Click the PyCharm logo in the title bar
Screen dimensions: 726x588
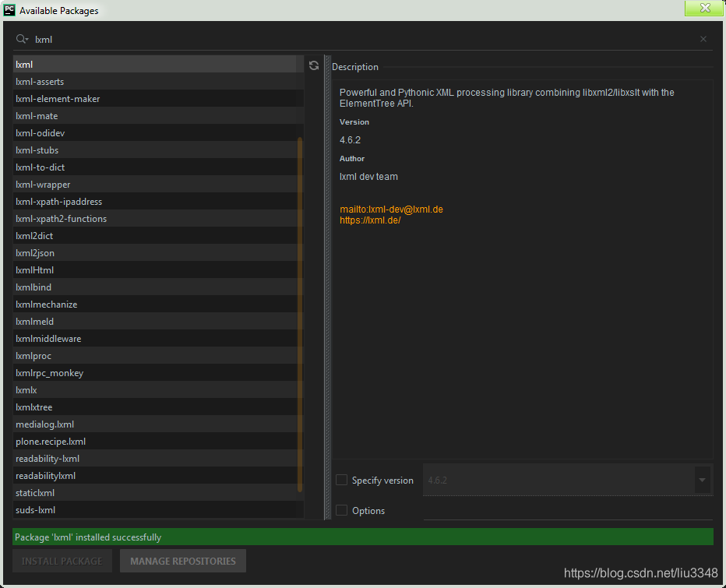[9, 10]
